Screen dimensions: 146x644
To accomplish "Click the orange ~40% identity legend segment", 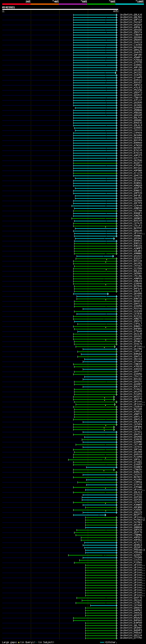I will pos(45,4).
